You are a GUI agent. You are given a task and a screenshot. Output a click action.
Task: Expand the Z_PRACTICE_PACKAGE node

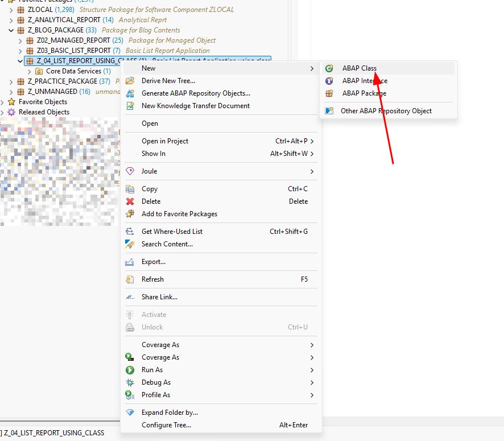click(x=11, y=81)
